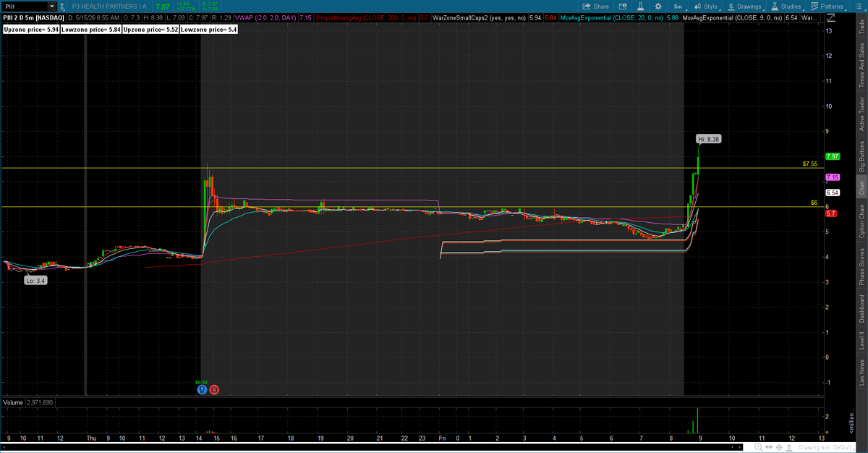This screenshot has width=868, height=453.
Task: Open the 5m timeframe dropdown
Action: coord(678,7)
